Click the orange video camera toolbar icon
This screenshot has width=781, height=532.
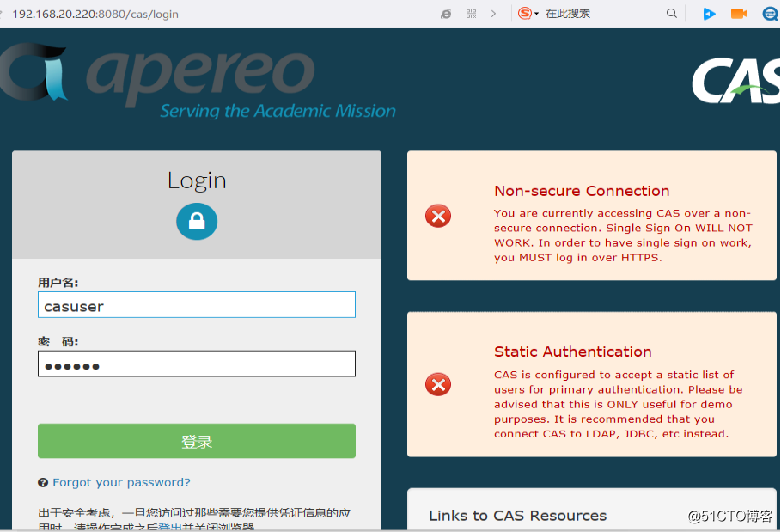[739, 14]
